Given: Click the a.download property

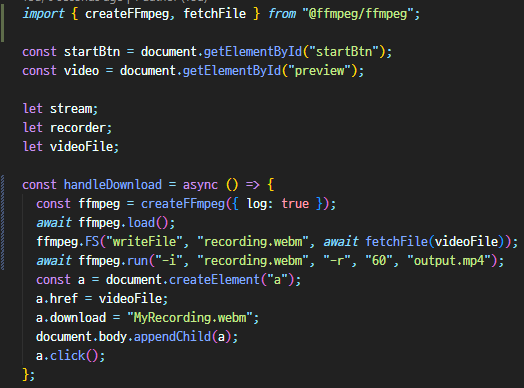Looking at the screenshot, I should 71,318.
